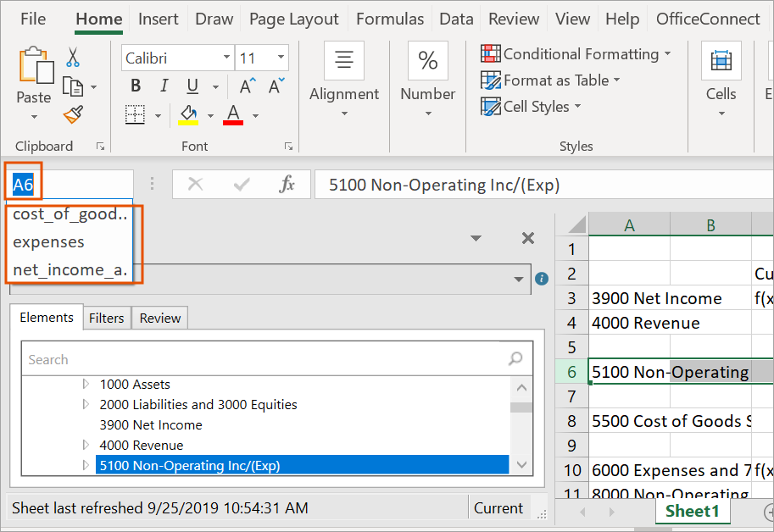This screenshot has width=774, height=532.
Task: Apply red font color
Action: [233, 115]
